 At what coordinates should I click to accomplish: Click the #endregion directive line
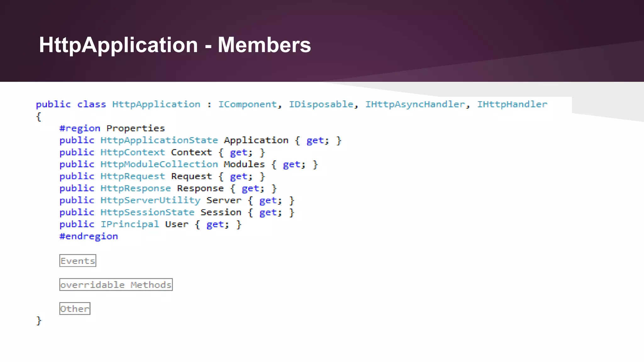[89, 236]
